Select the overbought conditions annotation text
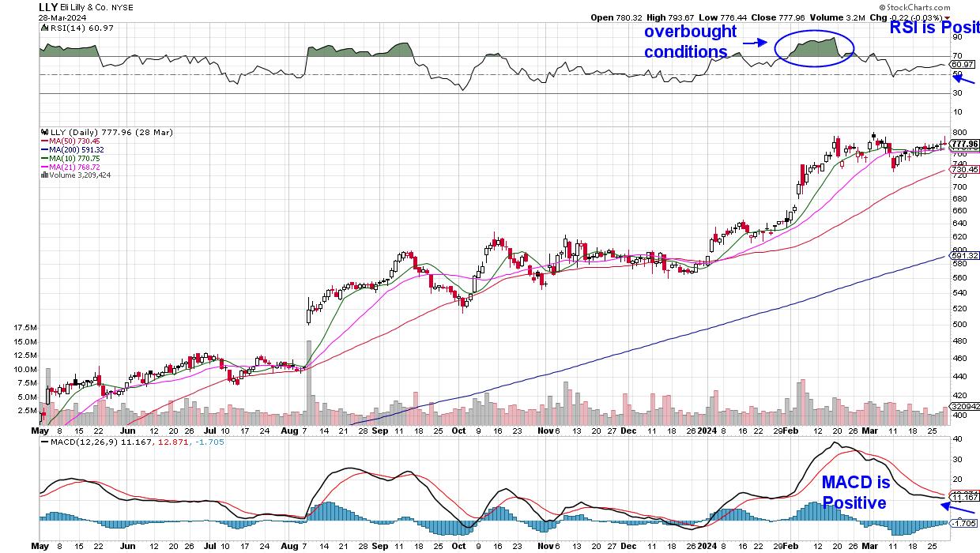This screenshot has height=553, width=980. 690,42
